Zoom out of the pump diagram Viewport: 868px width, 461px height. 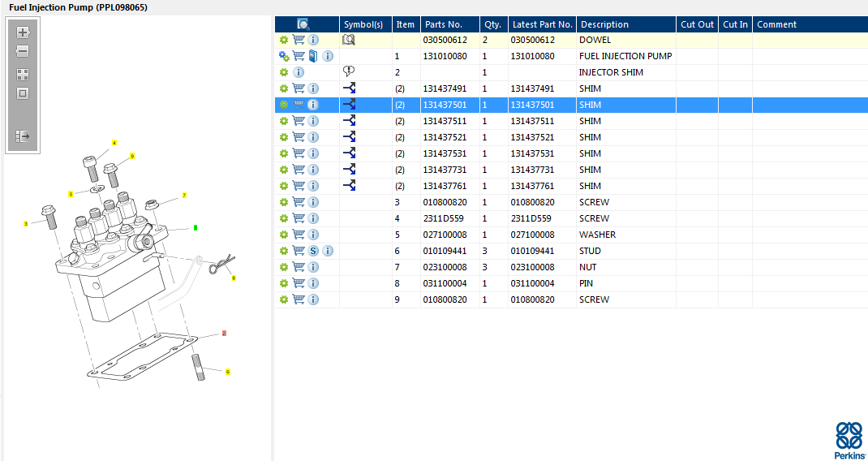23,51
